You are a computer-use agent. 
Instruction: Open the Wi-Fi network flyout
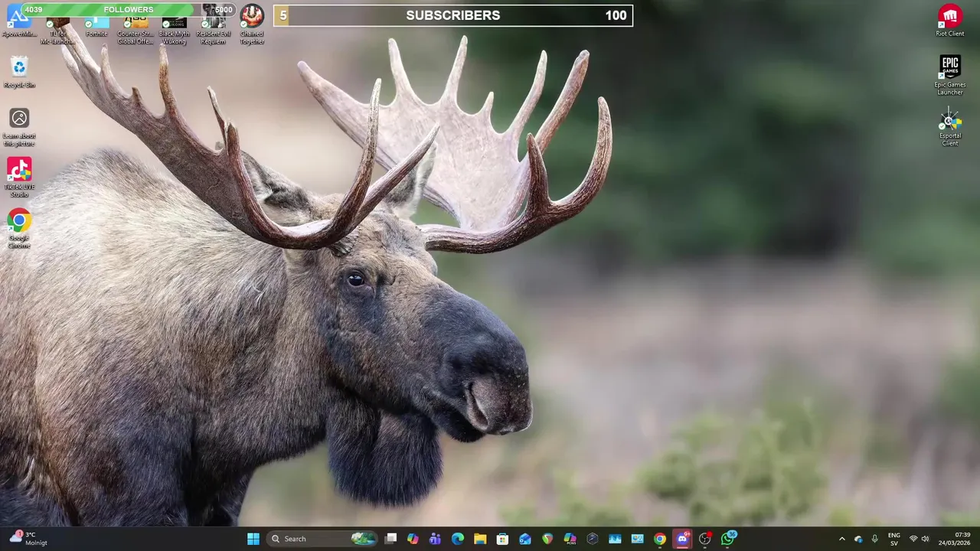913,539
